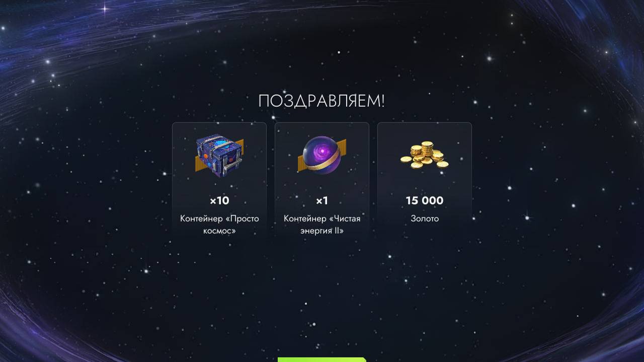
Task: Click the bright star in the upper right sky
Action: pyautogui.click(x=489, y=58)
